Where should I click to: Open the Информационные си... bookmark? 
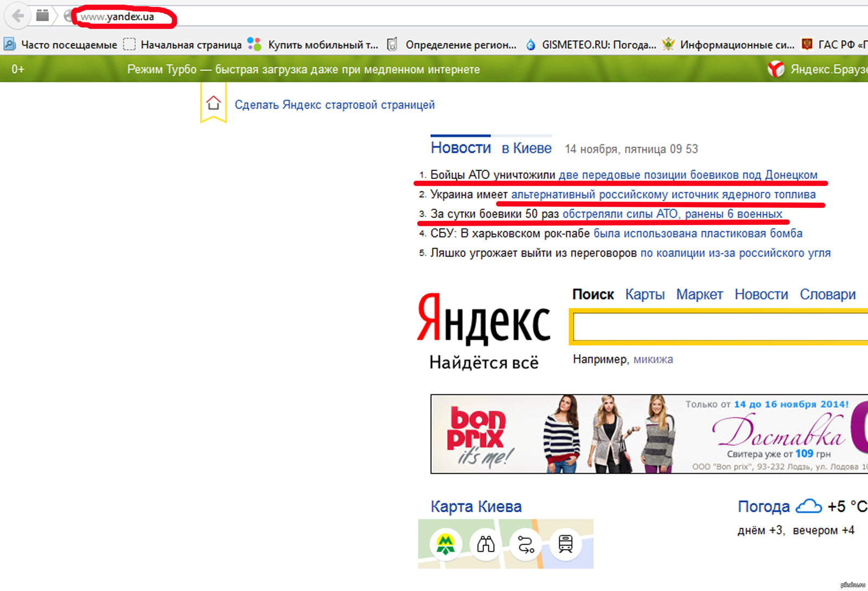coord(728,45)
